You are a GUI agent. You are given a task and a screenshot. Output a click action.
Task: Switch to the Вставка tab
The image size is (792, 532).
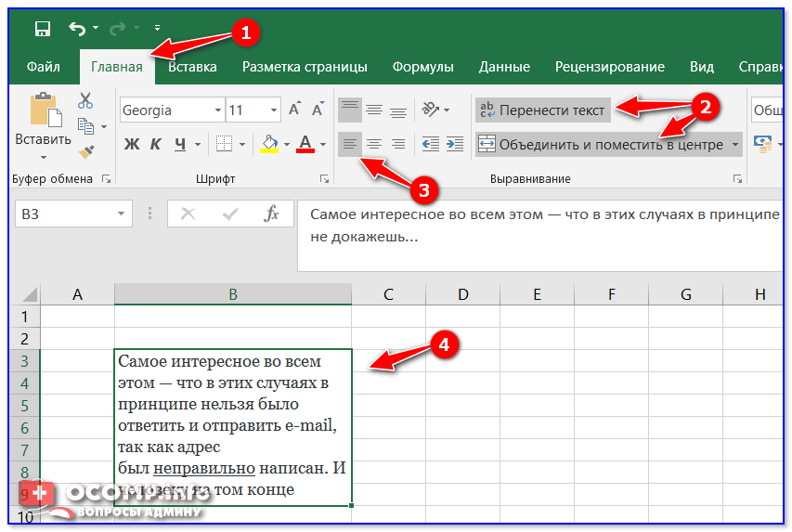(x=192, y=67)
